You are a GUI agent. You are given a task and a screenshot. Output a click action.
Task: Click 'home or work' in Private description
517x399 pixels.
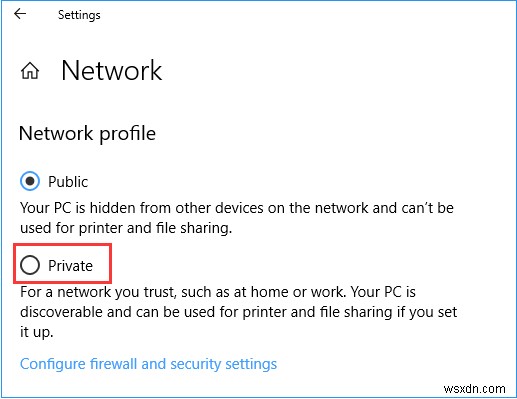pos(297,292)
